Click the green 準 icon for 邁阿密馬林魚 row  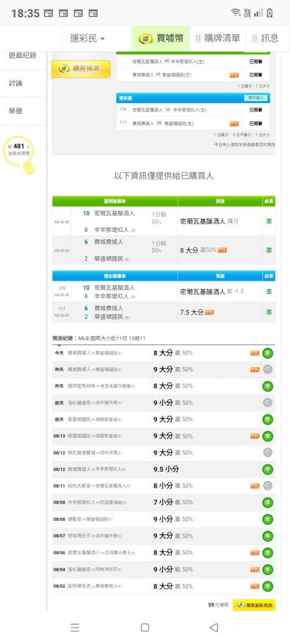268,386
